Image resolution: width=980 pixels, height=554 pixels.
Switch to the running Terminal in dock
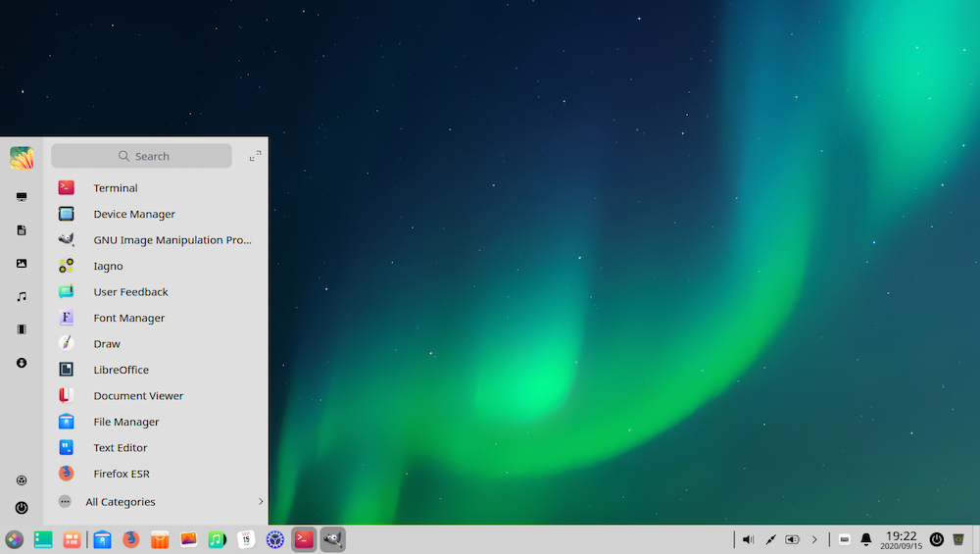click(304, 539)
